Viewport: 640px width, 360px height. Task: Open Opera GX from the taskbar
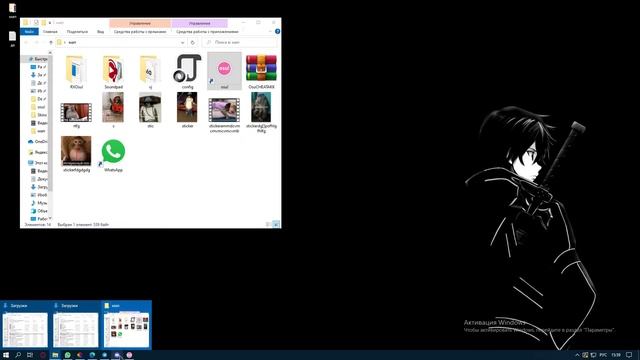click(42, 355)
